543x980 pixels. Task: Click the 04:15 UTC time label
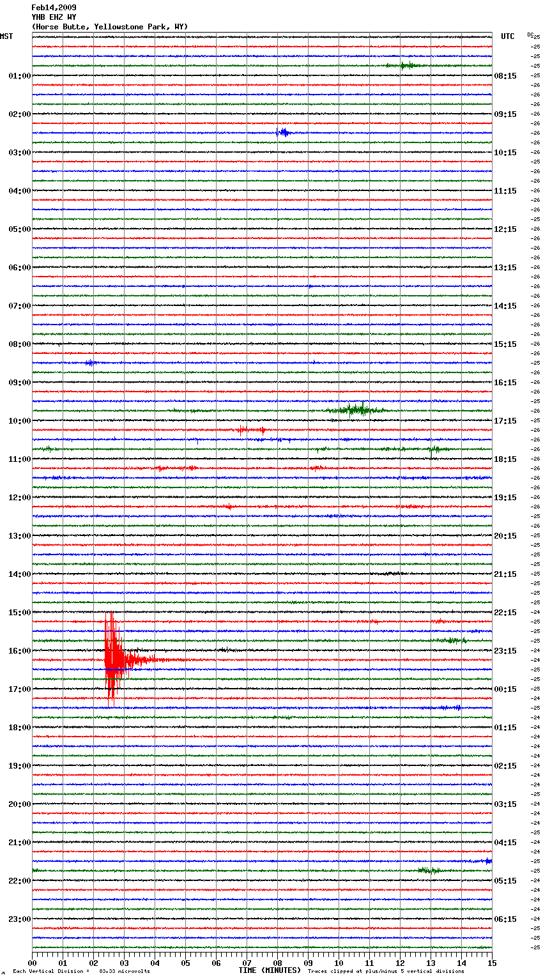[505, 843]
